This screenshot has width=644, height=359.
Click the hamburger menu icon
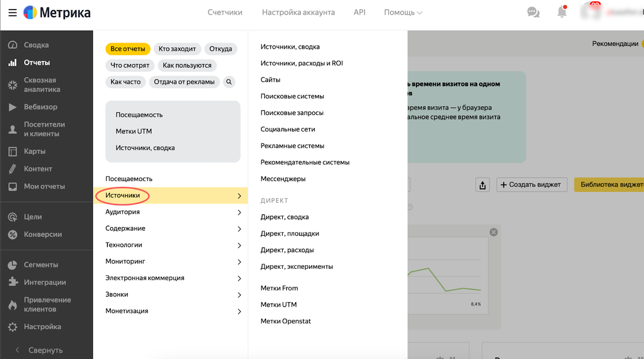tap(12, 12)
